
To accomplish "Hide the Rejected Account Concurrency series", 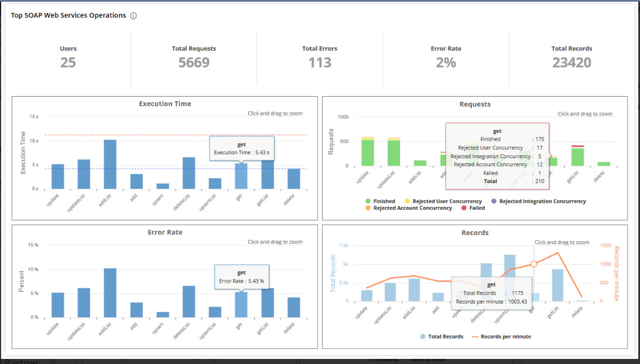I will 412,208.
